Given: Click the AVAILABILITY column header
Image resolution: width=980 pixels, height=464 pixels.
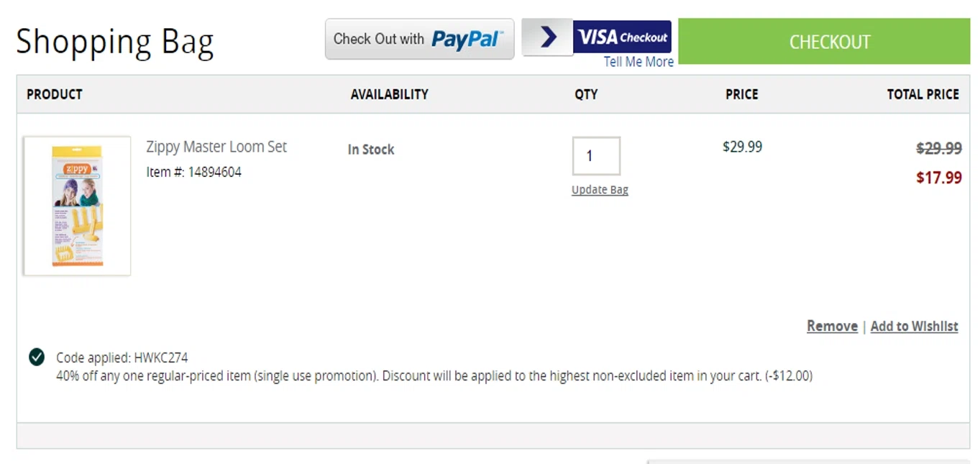Looking at the screenshot, I should point(390,94).
